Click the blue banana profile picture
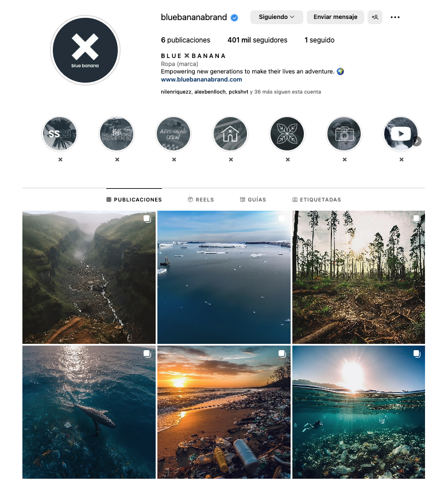Image resolution: width=448 pixels, height=500 pixels. (85, 51)
